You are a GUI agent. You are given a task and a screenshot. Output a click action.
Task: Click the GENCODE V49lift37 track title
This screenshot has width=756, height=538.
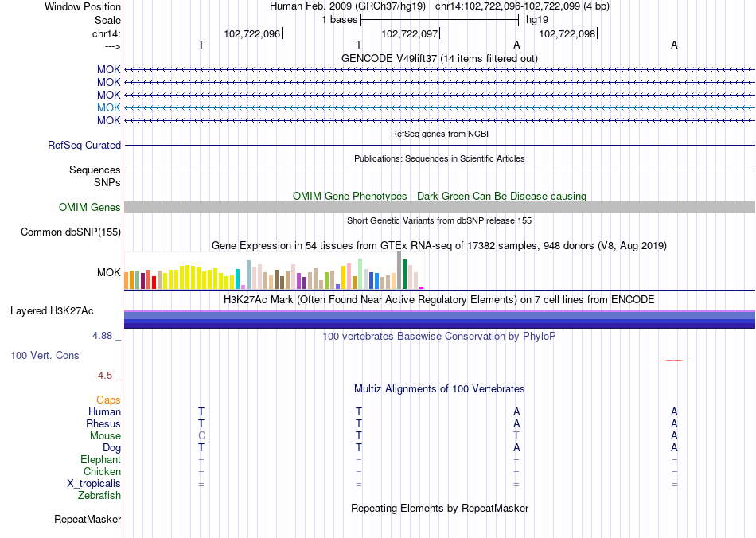[x=439, y=58]
